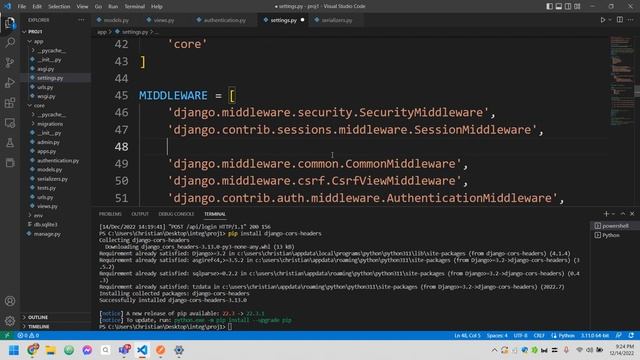The width and height of the screenshot is (640, 360).
Task: Click the Explorer panel more actions ellipsis
Action: [81, 20]
